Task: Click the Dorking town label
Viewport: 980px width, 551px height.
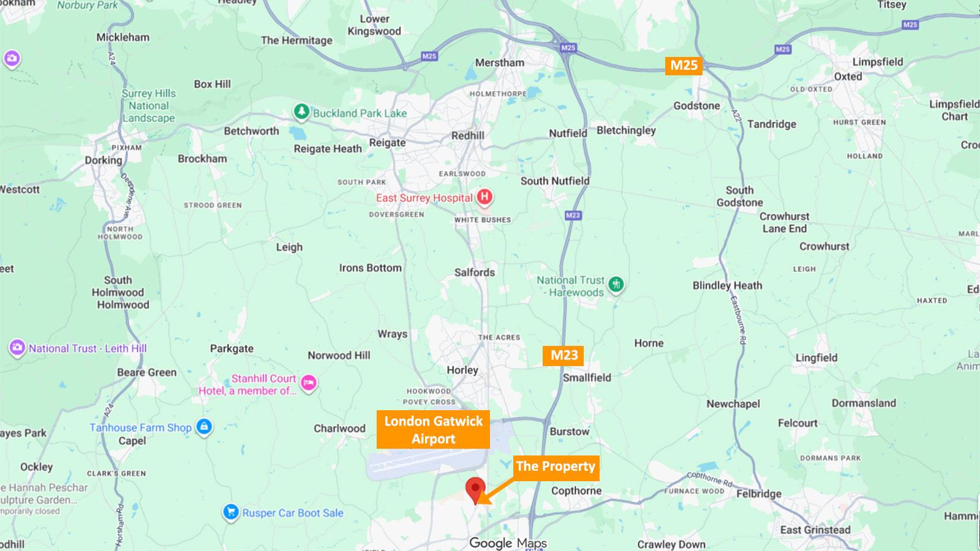Action: (x=103, y=160)
